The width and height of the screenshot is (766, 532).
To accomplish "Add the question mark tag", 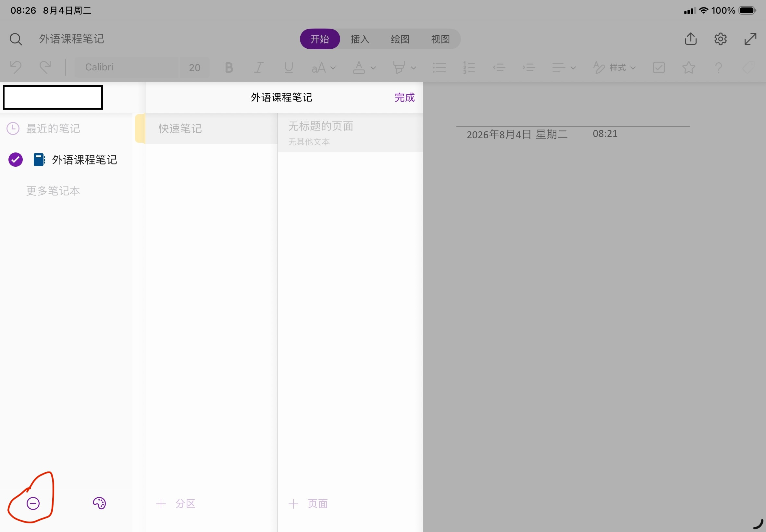I will coord(719,68).
